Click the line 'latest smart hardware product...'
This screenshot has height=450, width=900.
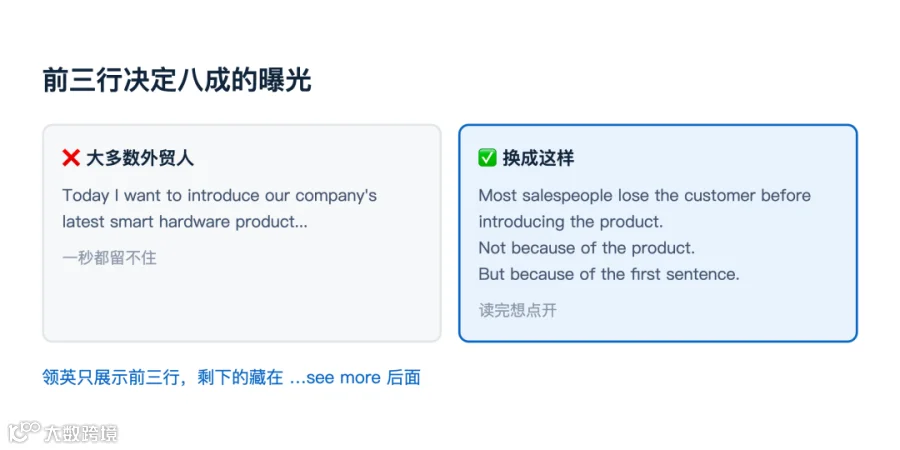[x=185, y=222]
